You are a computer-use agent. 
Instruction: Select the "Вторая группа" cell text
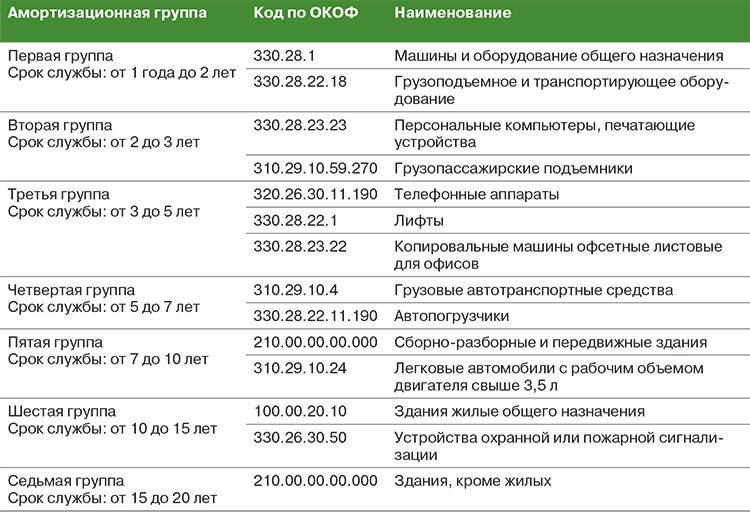pos(60,126)
